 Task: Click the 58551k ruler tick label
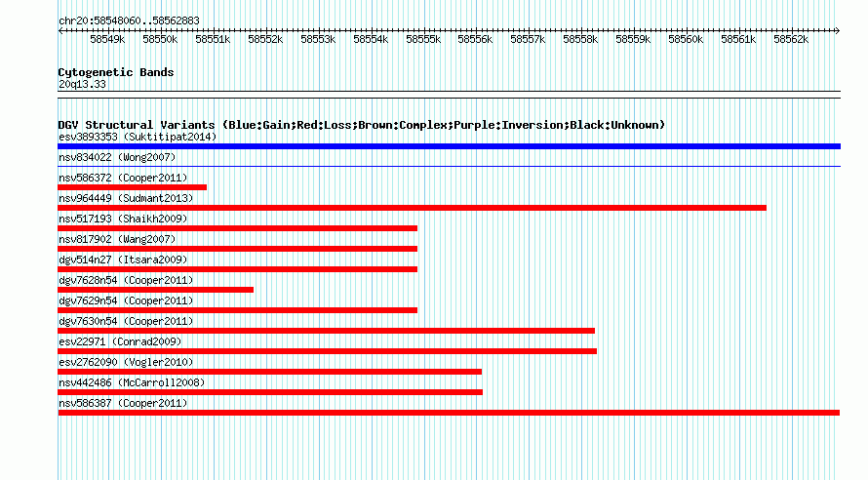click(x=213, y=39)
